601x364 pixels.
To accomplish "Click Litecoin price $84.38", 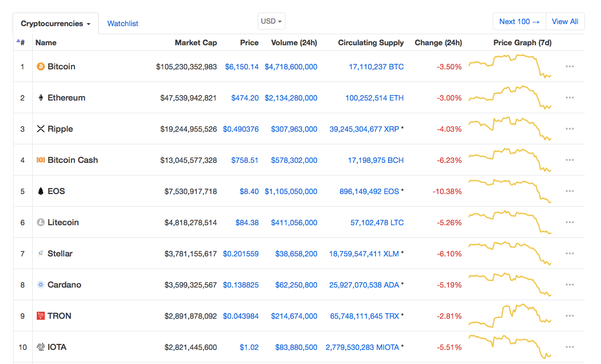I will (x=247, y=223).
